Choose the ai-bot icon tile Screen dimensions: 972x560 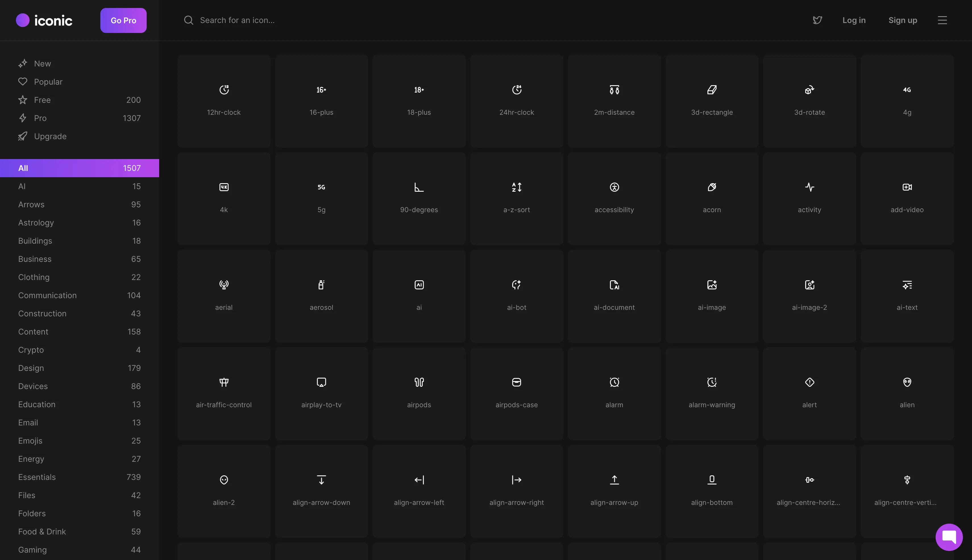[x=516, y=296]
